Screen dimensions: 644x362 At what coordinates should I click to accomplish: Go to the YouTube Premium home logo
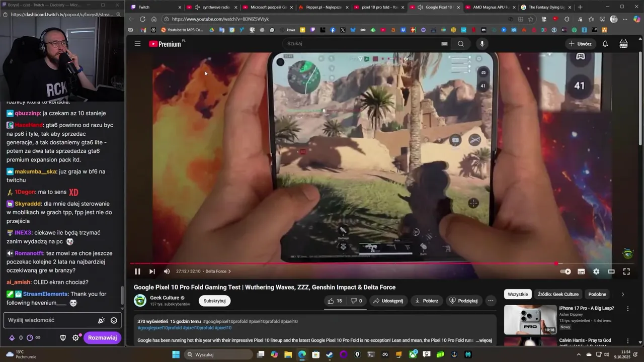point(165,44)
